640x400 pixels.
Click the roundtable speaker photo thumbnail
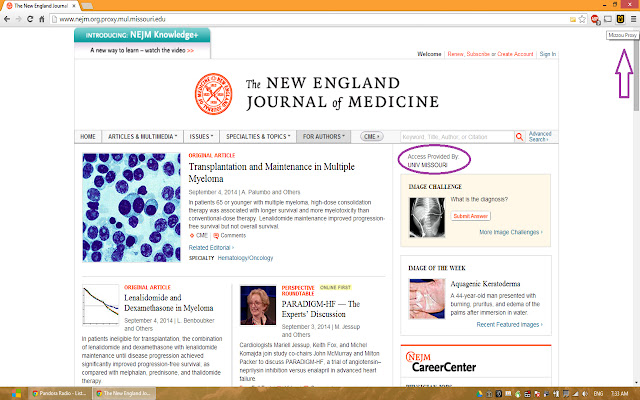coord(258,305)
